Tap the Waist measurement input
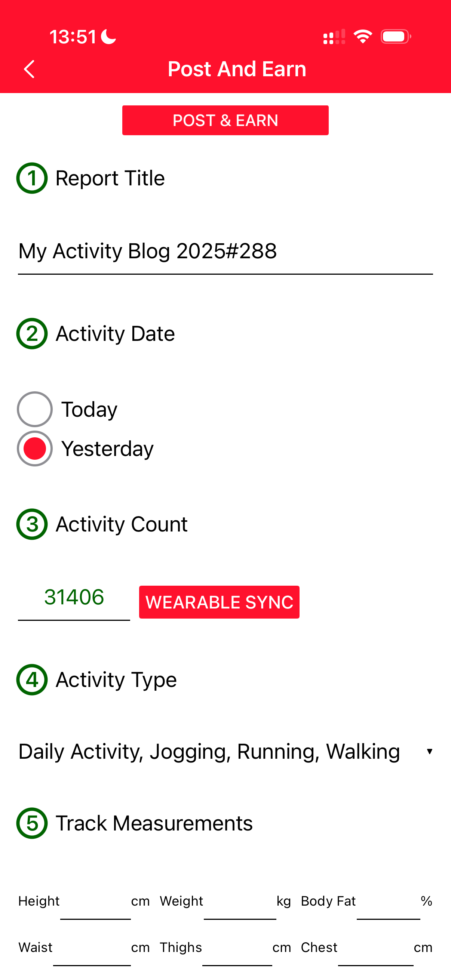Viewport: 451px width, 980px height. coord(92,955)
